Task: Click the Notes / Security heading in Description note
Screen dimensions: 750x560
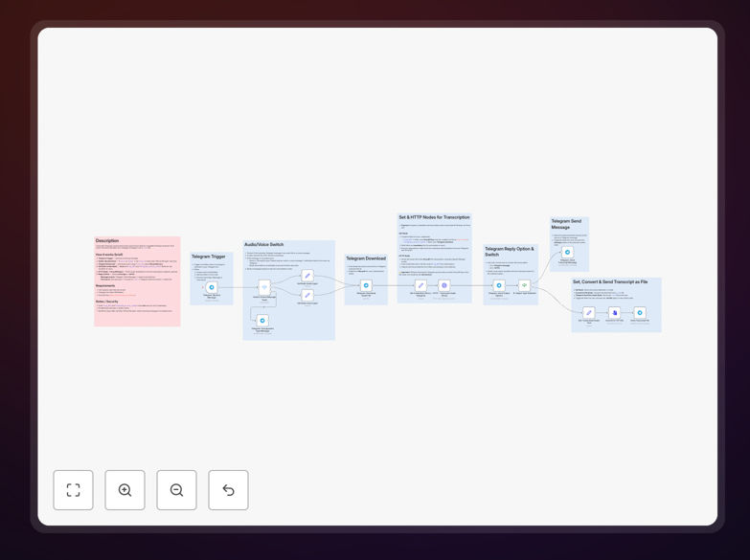Action: tap(106, 302)
